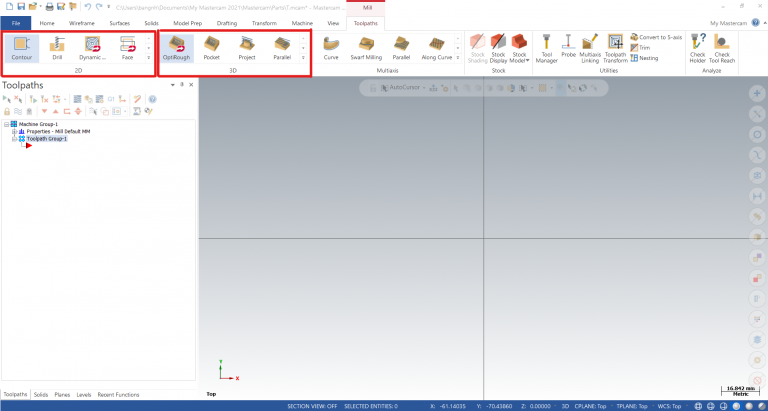
Task: Click the Z: 0.00000 depth field
Action: click(x=534, y=406)
